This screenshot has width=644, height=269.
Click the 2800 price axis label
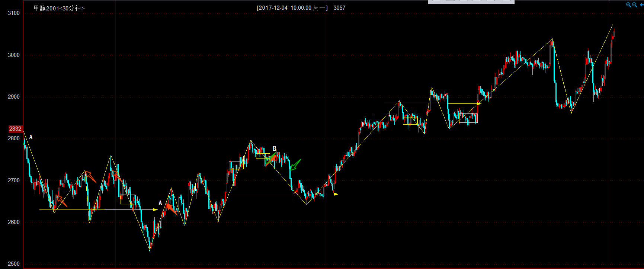[14, 138]
